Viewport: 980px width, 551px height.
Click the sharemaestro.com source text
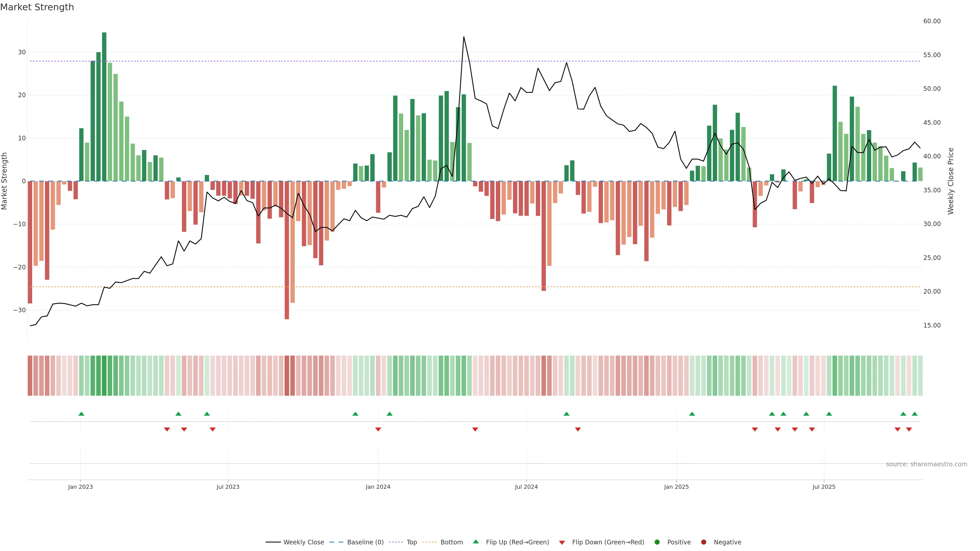[926, 464]
